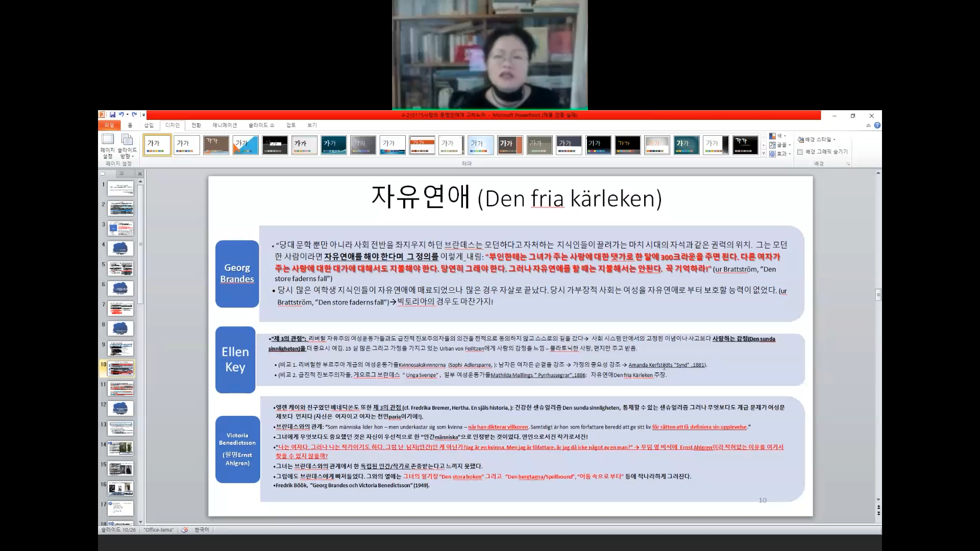The width and height of the screenshot is (980, 551).
Task: Open 슬라이드 방향 orientation dropdown
Action: [127, 145]
